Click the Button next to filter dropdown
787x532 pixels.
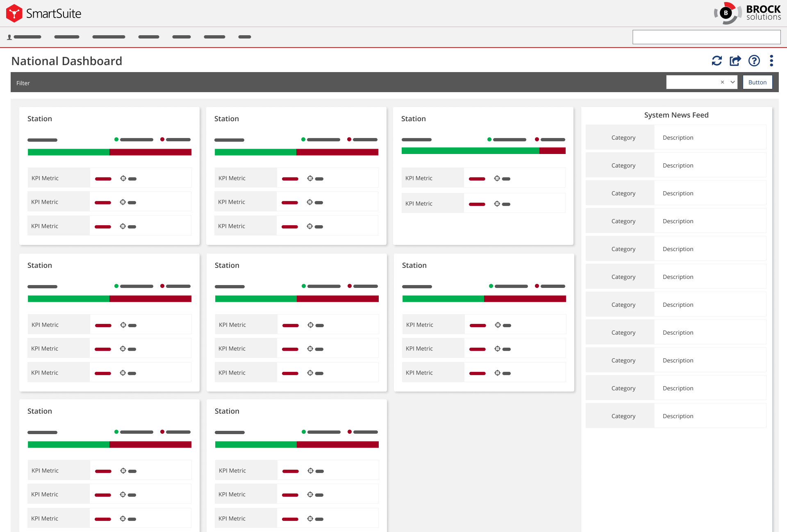(x=757, y=82)
